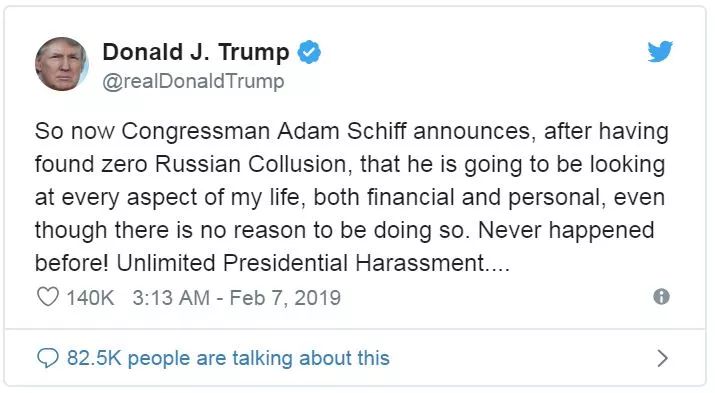The height and width of the screenshot is (393, 715).
Task: Expand the conversation using the right chevron
Action: [663, 358]
